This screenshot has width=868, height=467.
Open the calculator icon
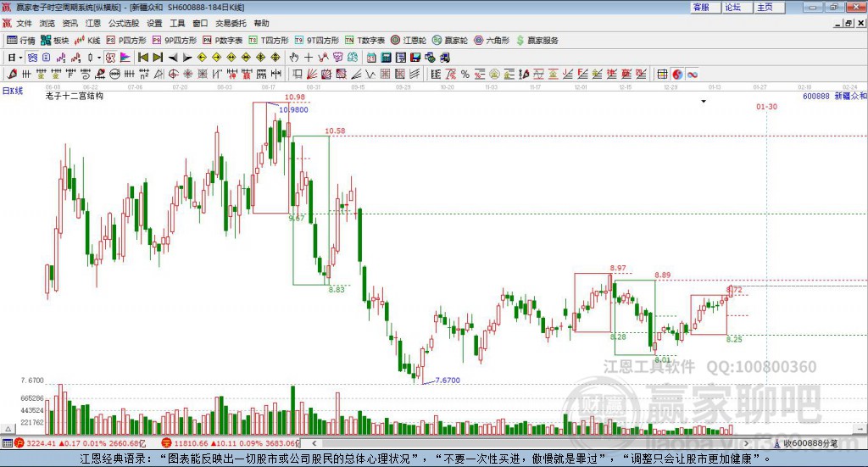[x=386, y=58]
